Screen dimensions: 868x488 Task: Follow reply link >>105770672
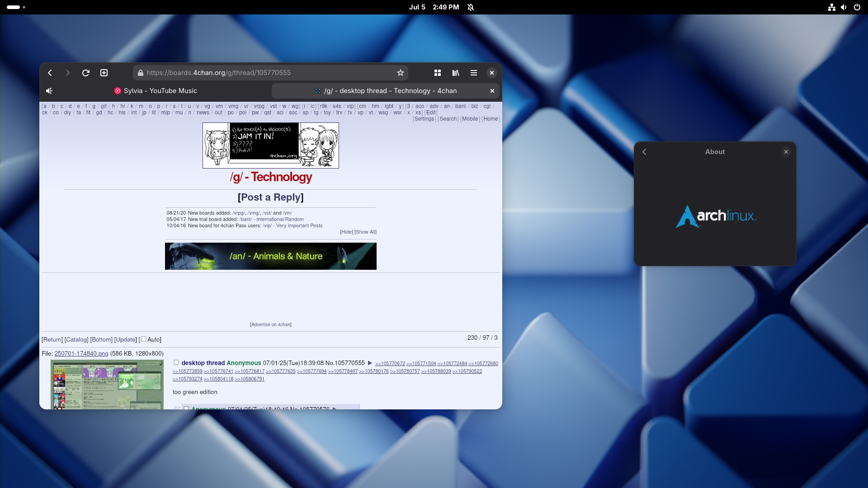click(390, 363)
